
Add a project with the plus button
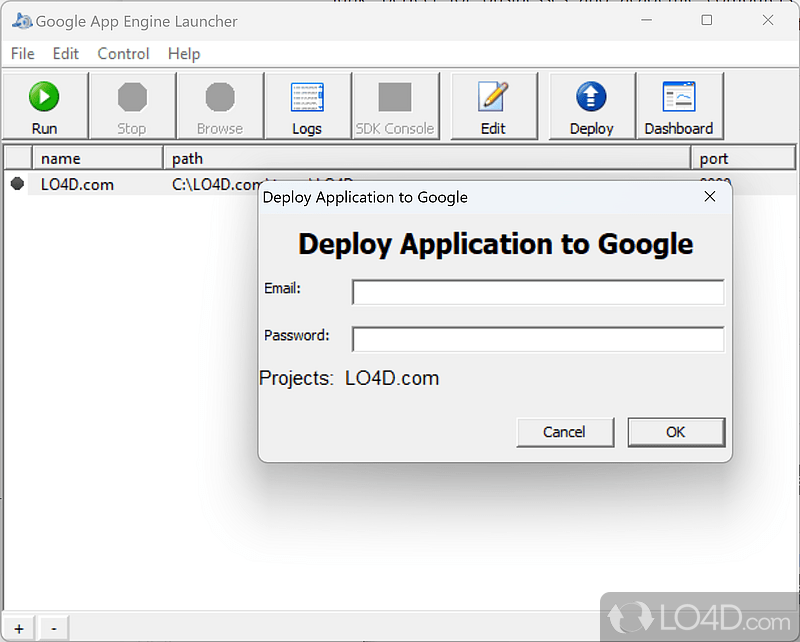19,628
